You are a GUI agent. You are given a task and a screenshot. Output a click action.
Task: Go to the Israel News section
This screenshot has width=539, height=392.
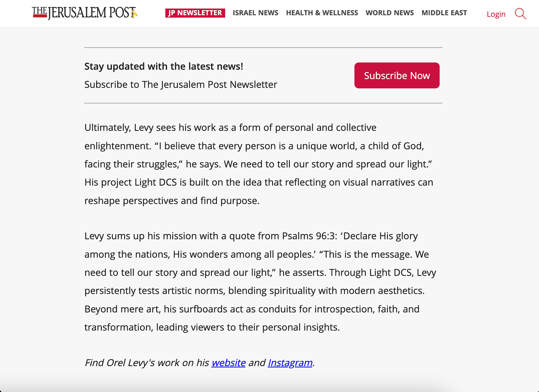[255, 13]
